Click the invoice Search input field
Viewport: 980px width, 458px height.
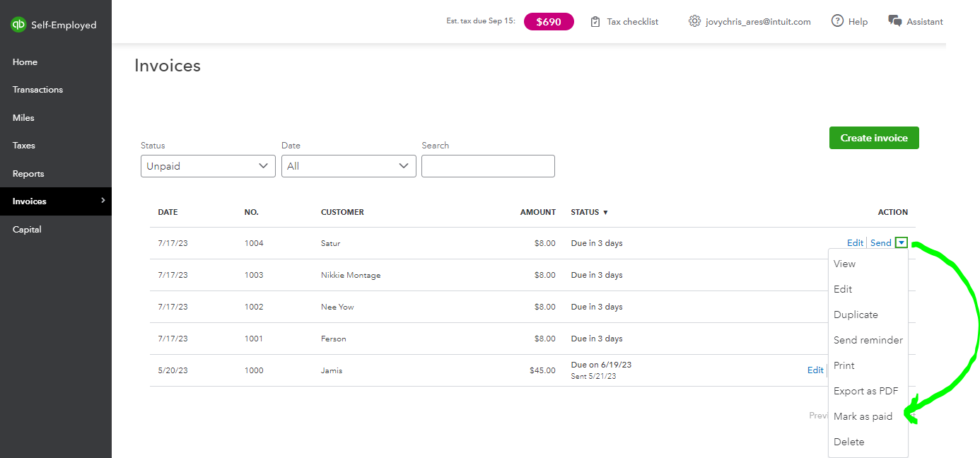coord(488,166)
